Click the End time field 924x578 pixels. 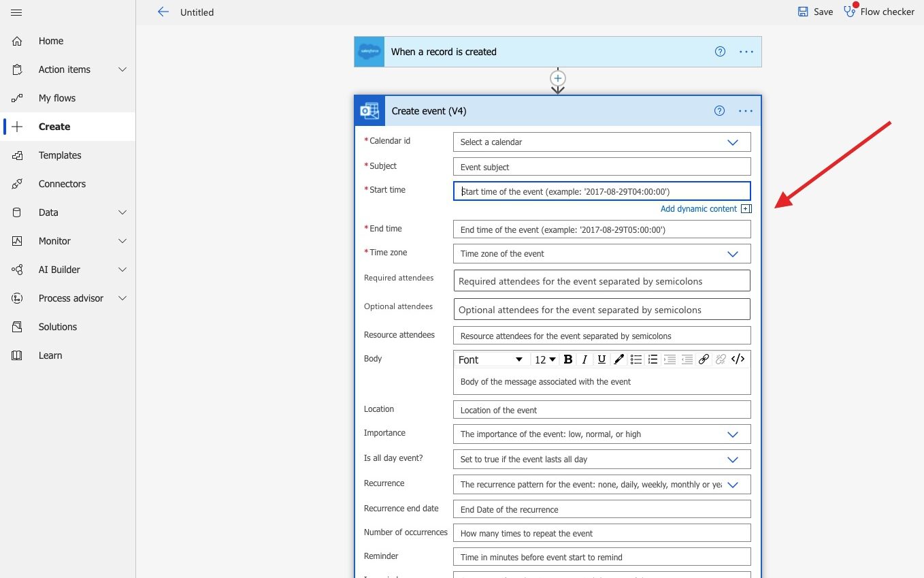pos(602,230)
